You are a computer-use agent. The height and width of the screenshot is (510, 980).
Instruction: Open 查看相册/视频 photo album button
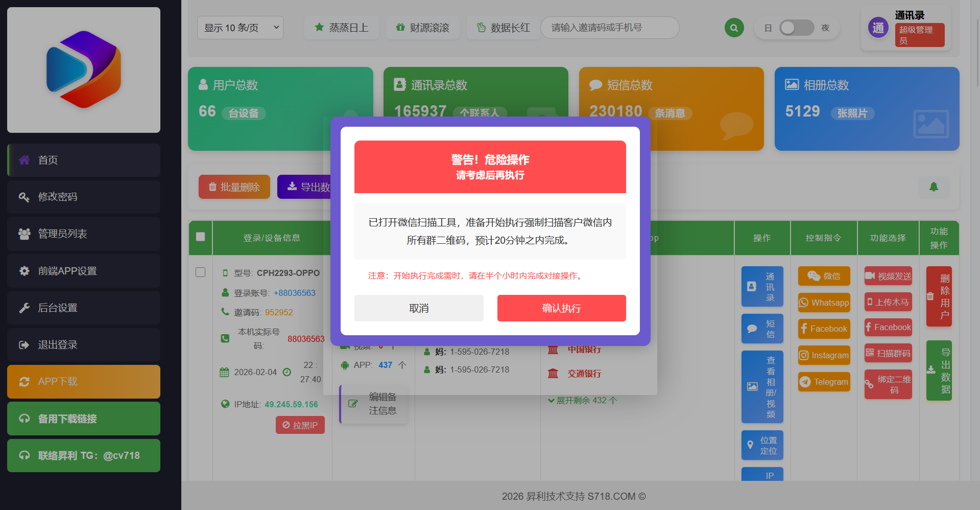[x=762, y=386]
